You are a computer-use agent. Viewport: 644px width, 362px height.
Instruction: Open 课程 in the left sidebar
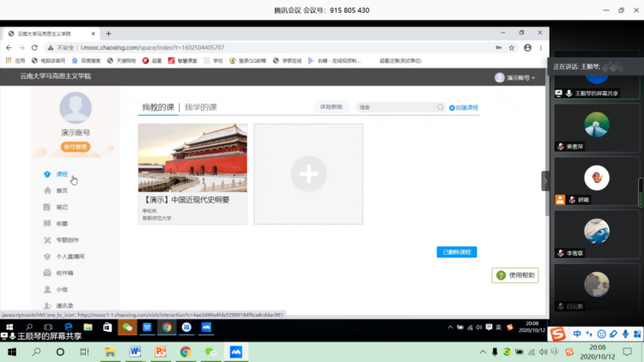coord(62,174)
